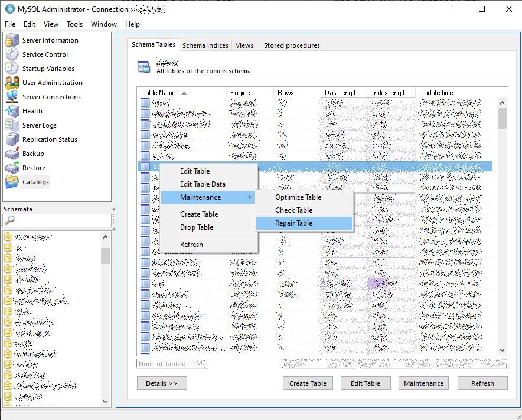Sort by the Rows column header

(297, 93)
